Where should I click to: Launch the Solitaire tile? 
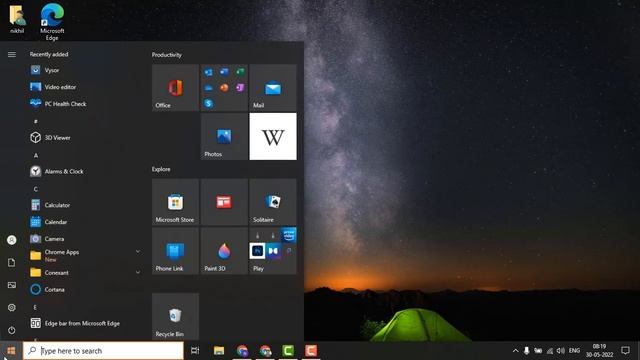click(273, 202)
